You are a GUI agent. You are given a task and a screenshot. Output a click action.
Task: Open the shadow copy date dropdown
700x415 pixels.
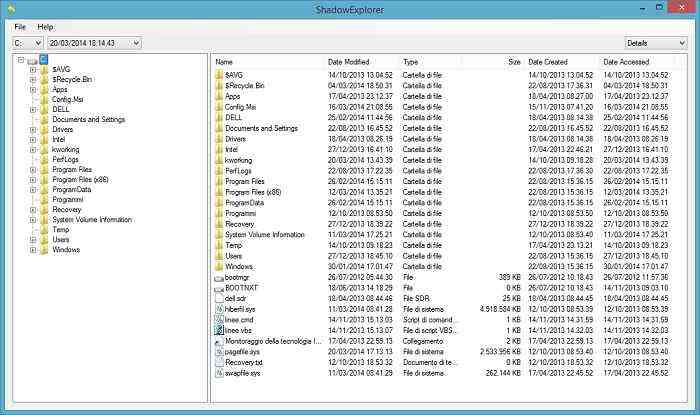click(x=94, y=43)
